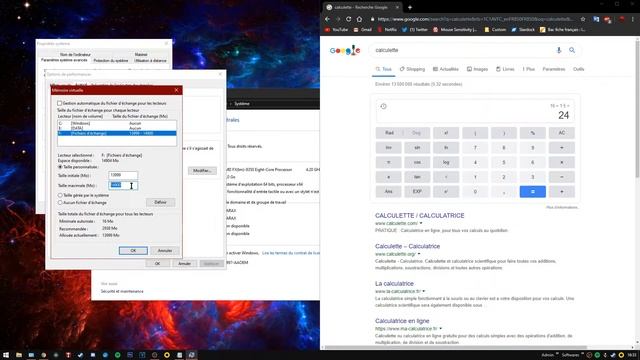Start voice search with the microphone icon

coord(559,50)
